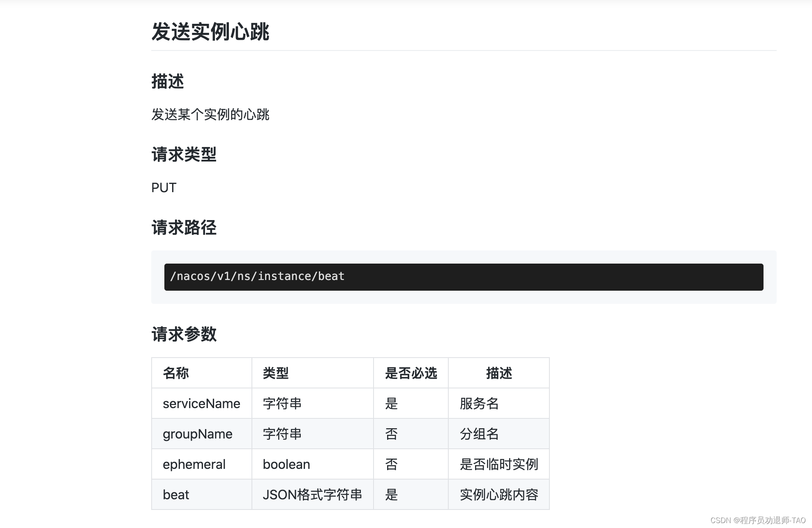Select the boolean type cell
Screen dimensions: 812x528
pos(313,464)
